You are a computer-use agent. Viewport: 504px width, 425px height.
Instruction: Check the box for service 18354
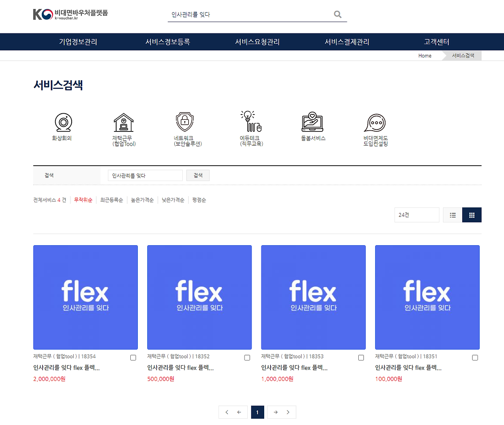tap(133, 358)
